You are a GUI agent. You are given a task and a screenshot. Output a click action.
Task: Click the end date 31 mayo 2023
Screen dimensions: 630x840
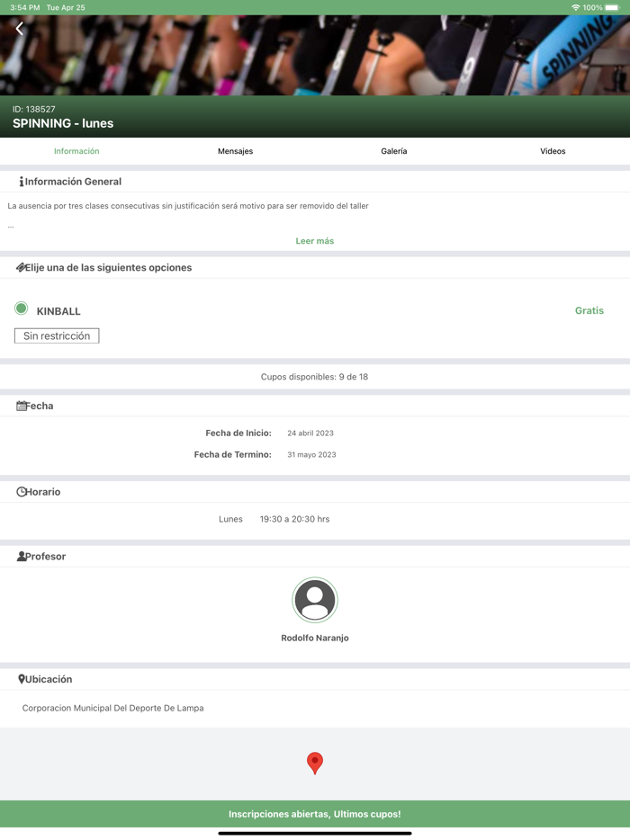click(x=311, y=454)
